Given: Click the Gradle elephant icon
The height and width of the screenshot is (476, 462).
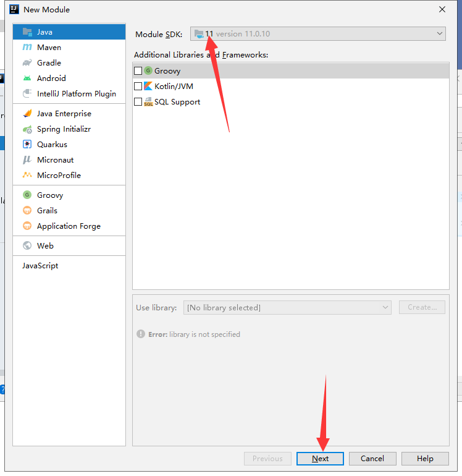Looking at the screenshot, I should click(27, 63).
